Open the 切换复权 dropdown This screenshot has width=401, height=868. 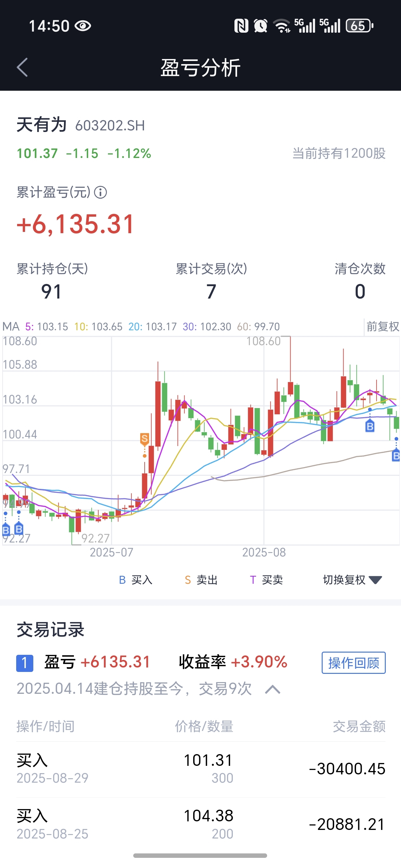click(x=352, y=580)
